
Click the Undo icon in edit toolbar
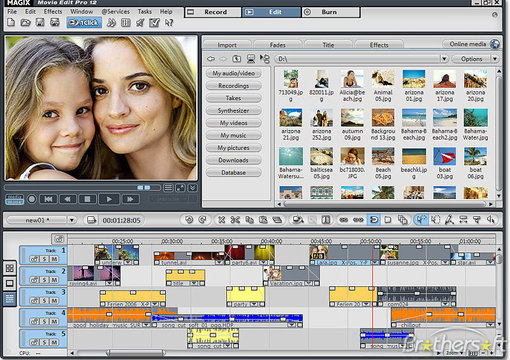pos(189,220)
